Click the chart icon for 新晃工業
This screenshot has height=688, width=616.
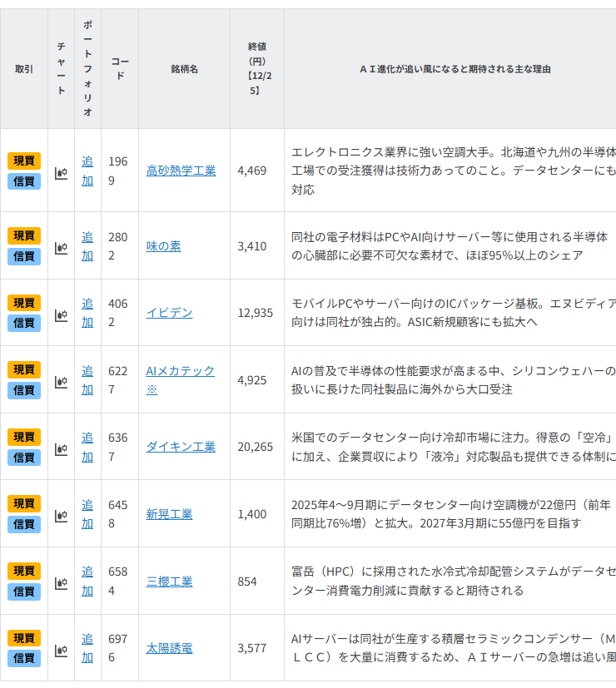pyautogui.click(x=61, y=516)
